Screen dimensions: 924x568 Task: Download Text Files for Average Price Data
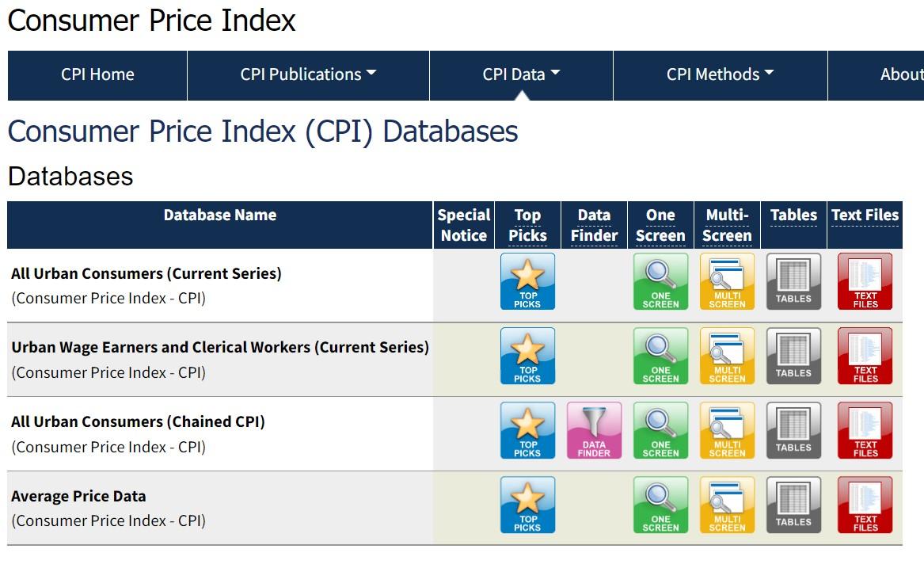point(865,505)
